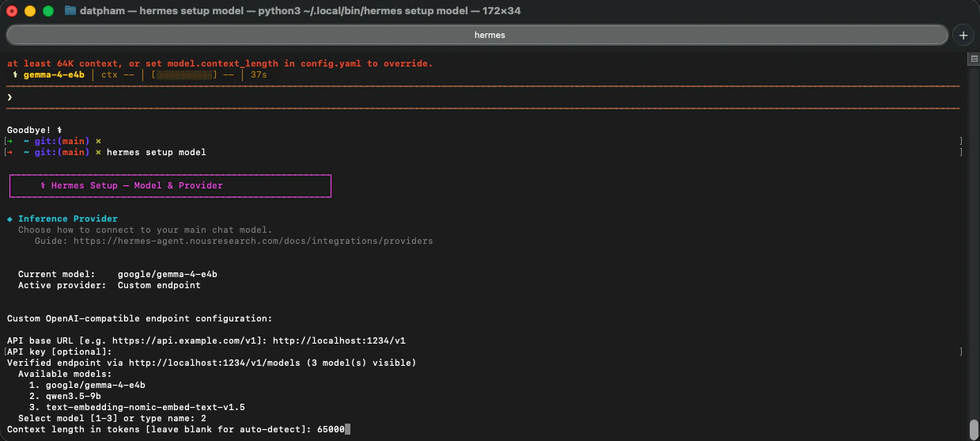980x441 pixels.
Task: Click the context usage progress bar
Action: pyautogui.click(x=184, y=74)
